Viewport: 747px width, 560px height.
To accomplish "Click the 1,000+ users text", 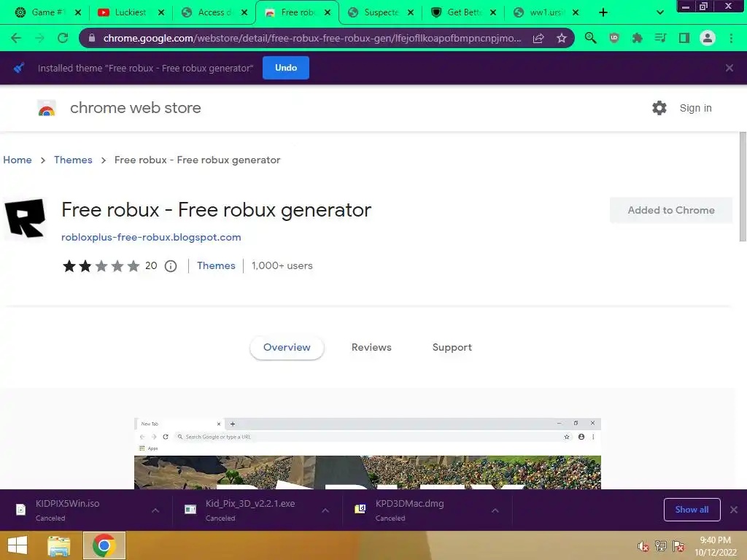I will pos(282,265).
